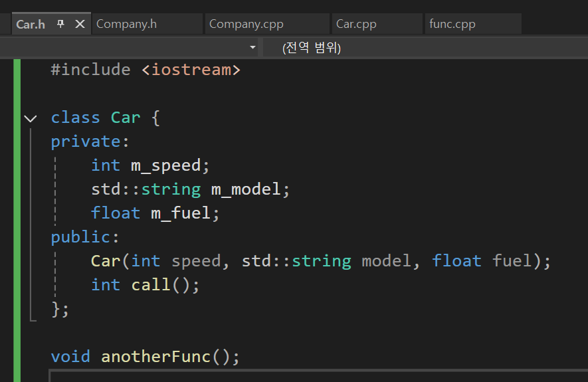The image size is (588, 382).
Task: Click the Car constructor name
Action: click(x=106, y=261)
